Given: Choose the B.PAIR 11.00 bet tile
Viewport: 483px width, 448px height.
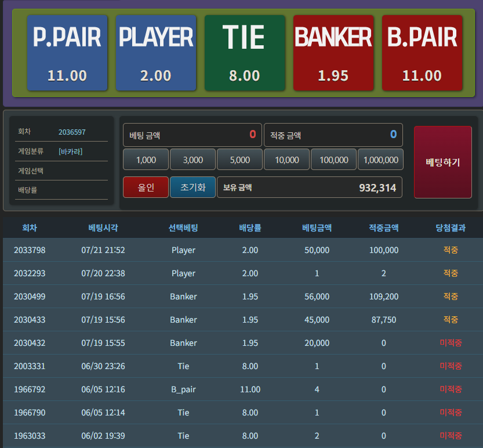Looking at the screenshot, I should (x=422, y=53).
